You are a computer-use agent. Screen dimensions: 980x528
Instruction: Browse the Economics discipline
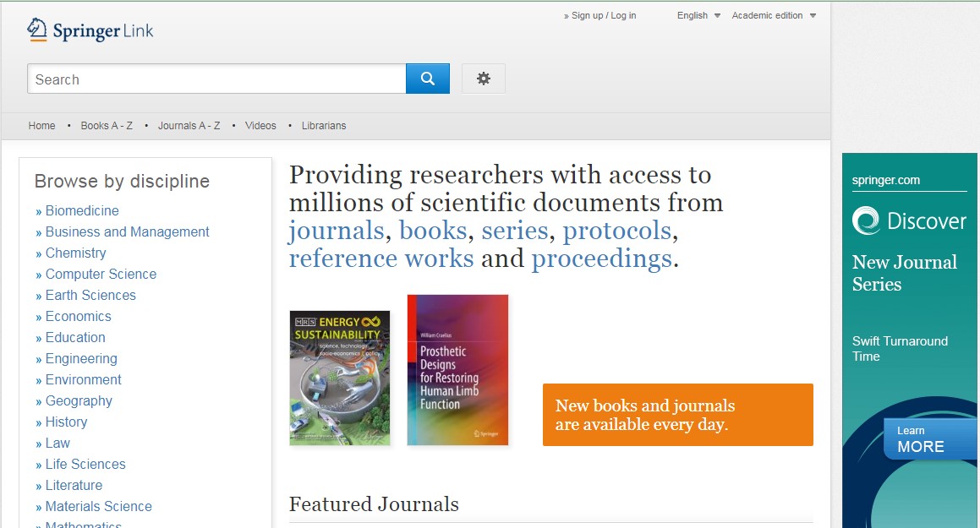[78, 317]
